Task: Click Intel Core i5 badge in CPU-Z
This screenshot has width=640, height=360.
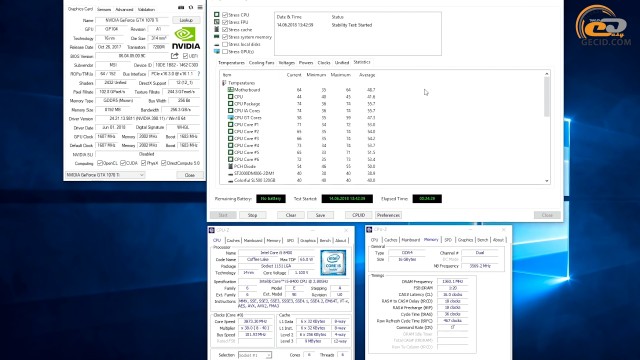Action: click(333, 262)
